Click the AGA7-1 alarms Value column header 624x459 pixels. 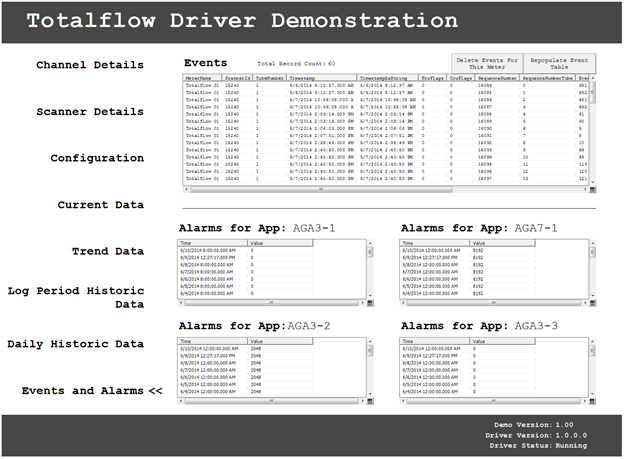(x=502, y=243)
